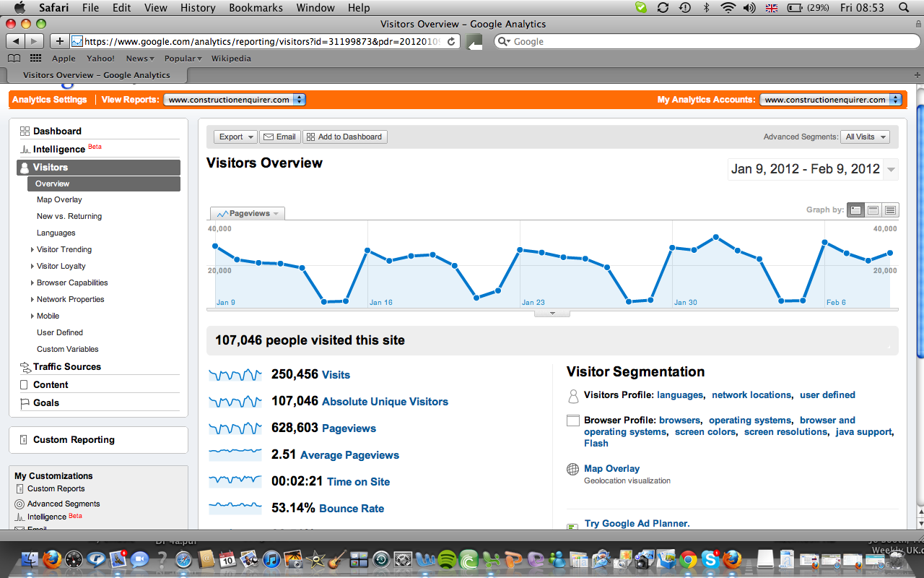Expand Visitor Loyalty in sidebar
The height and width of the screenshot is (578, 924).
tap(32, 267)
